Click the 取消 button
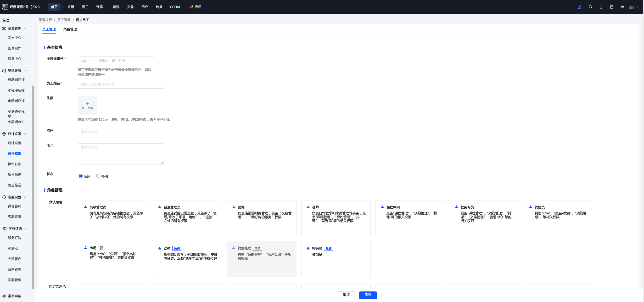644x302 pixels. coord(346,295)
